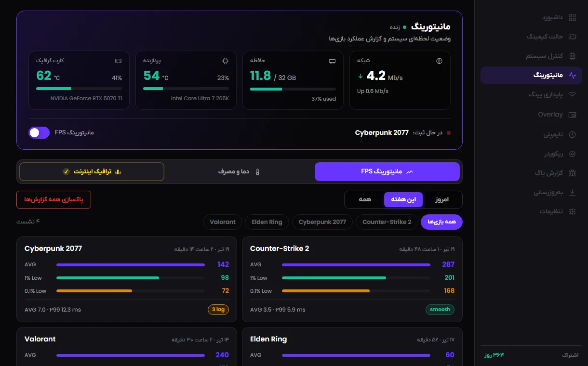Click NVIDIA GeForce RTX 5070 Ti label
This screenshot has width=588, height=366.
tap(86, 98)
